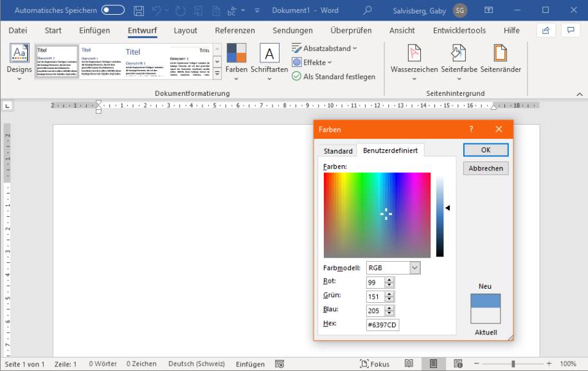Open the Absatzabstand dropdown
588x371 pixels.
coord(325,48)
